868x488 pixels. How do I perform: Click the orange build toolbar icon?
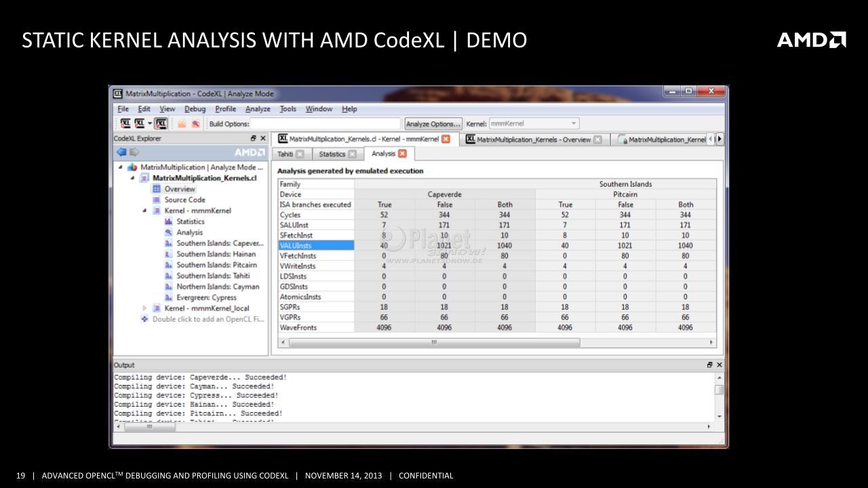tap(182, 123)
